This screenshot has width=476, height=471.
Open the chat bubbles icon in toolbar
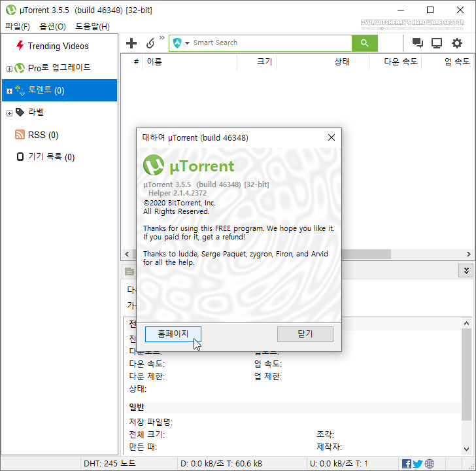pyautogui.click(x=417, y=43)
